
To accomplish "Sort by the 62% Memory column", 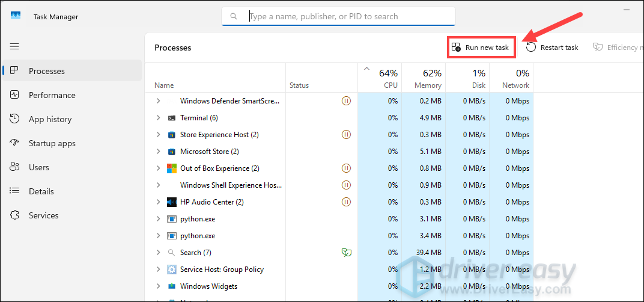I will click(x=424, y=78).
